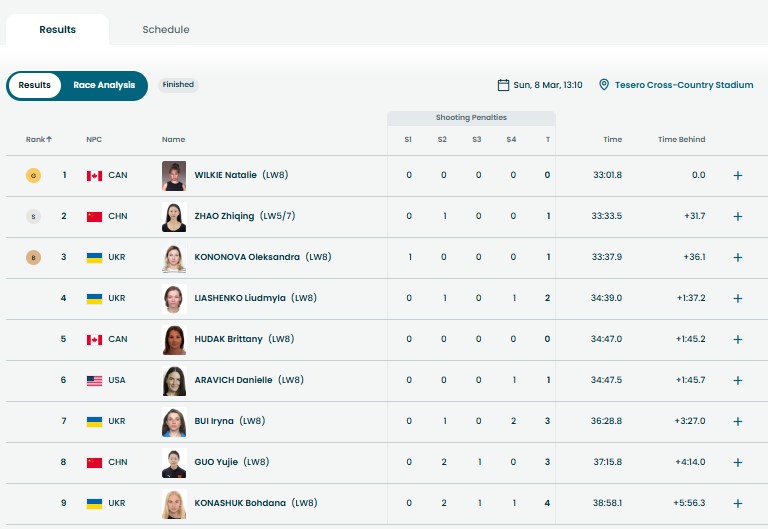Expand details for Wilkie Natalie's row
This screenshot has width=768, height=529.
(738, 176)
